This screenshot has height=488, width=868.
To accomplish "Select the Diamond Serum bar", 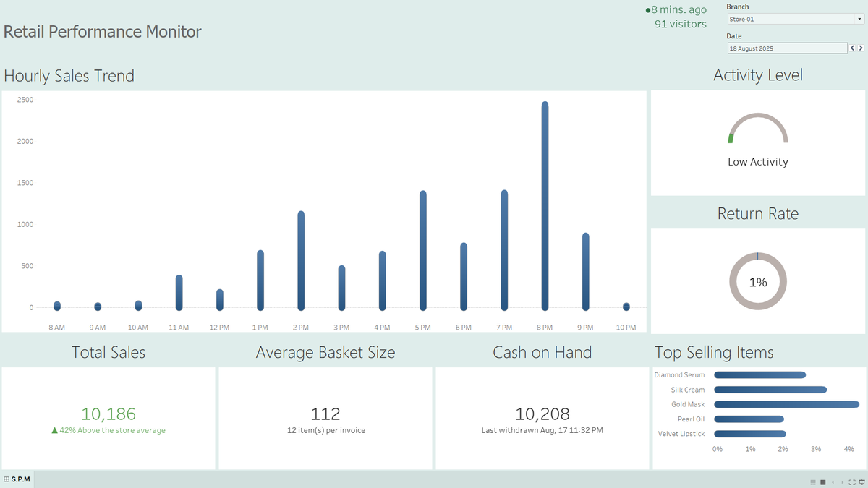I will click(x=759, y=374).
